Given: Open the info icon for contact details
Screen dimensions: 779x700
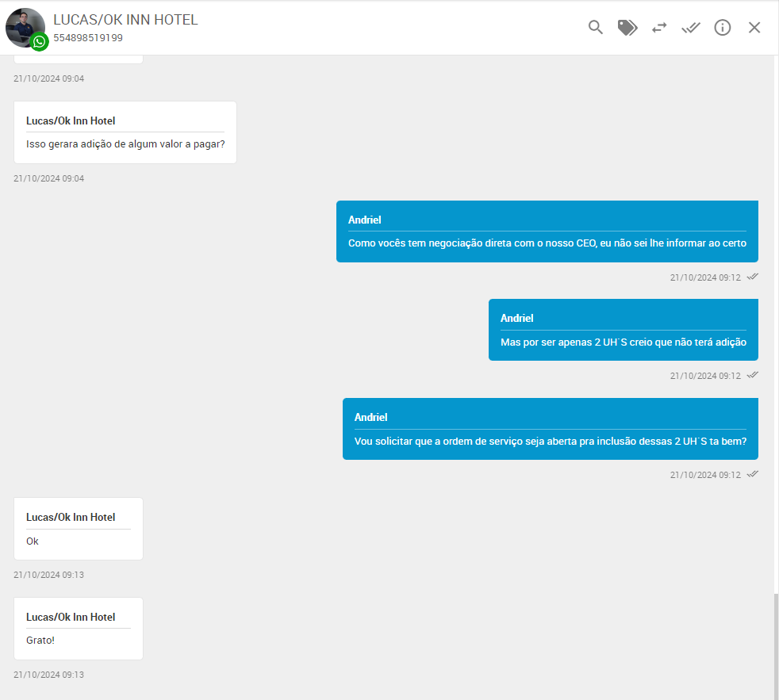Looking at the screenshot, I should tap(723, 28).
